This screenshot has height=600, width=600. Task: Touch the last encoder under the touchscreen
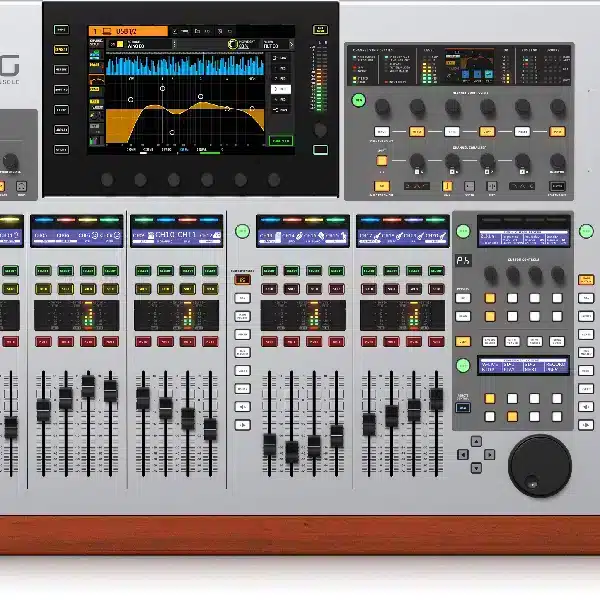tap(274, 180)
